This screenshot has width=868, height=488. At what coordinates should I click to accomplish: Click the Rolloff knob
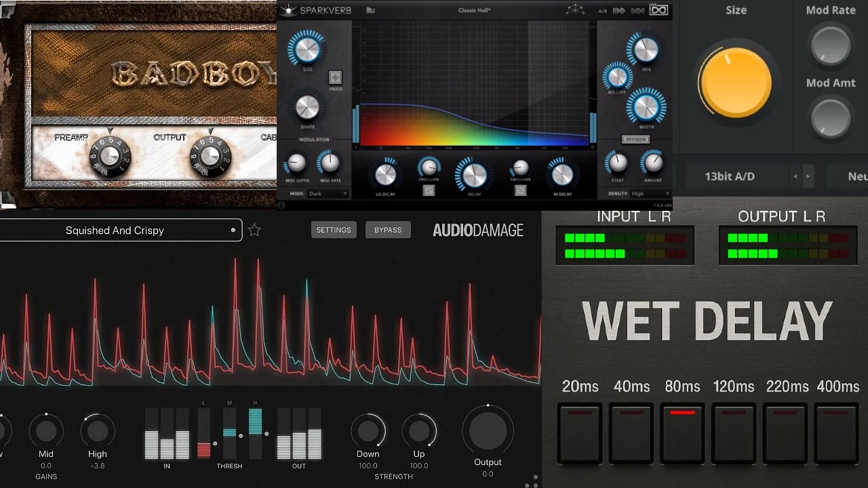[617, 77]
